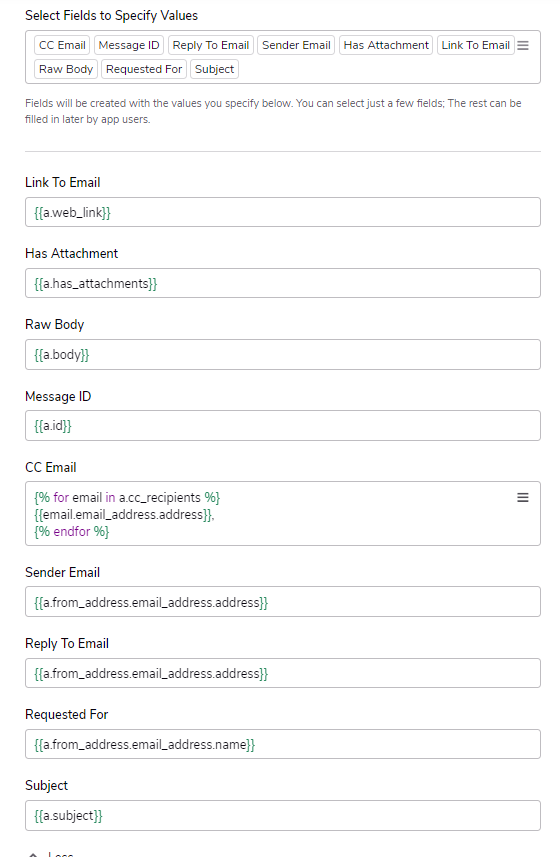The image size is (560, 857).
Task: Select the Has Attachment tag
Action: [386, 45]
